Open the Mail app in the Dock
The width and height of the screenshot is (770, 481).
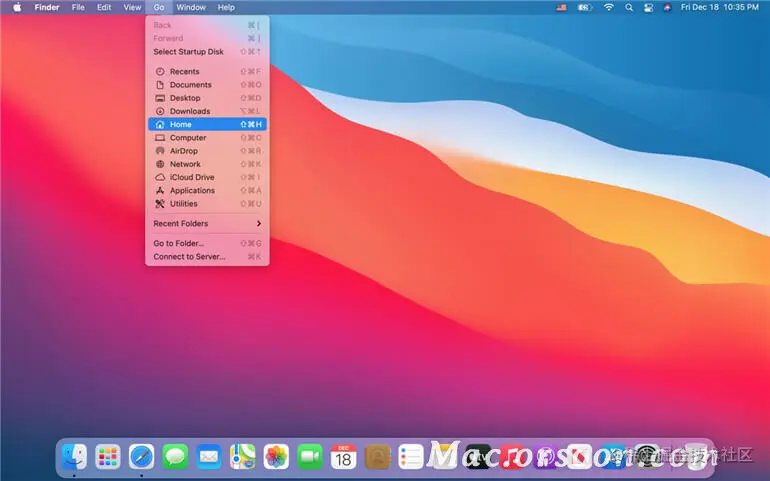(209, 457)
